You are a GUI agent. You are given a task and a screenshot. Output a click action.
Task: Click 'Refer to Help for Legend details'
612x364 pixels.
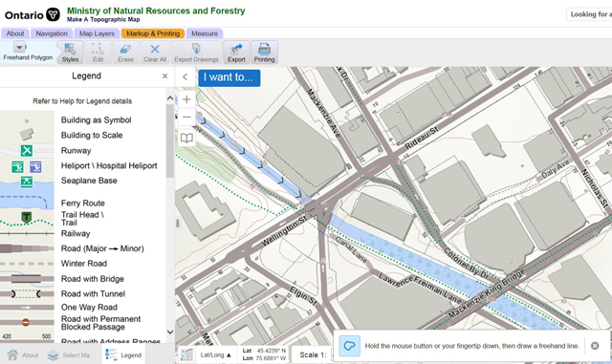[x=82, y=101]
